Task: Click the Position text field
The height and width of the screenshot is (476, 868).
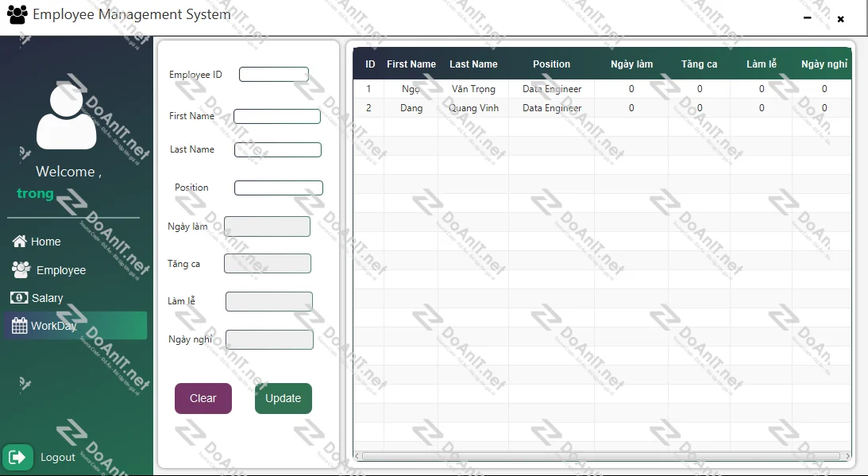Action: point(278,188)
